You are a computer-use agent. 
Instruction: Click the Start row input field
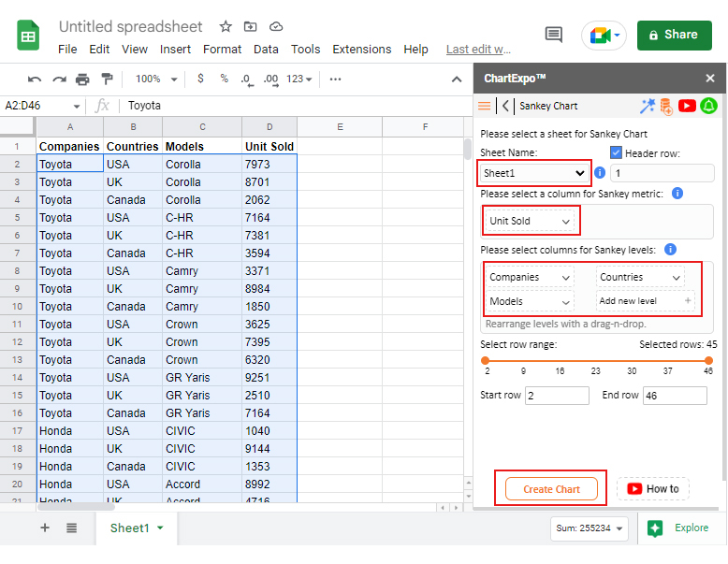click(557, 396)
